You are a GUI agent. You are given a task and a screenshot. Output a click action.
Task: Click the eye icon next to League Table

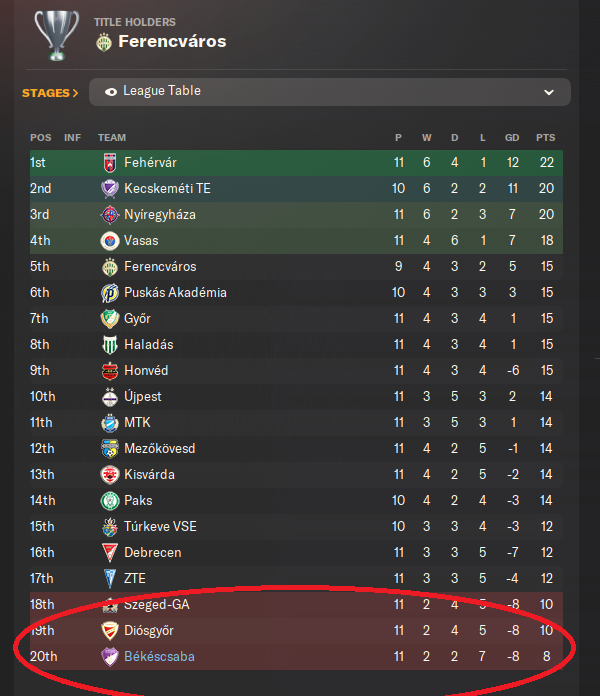pos(110,91)
